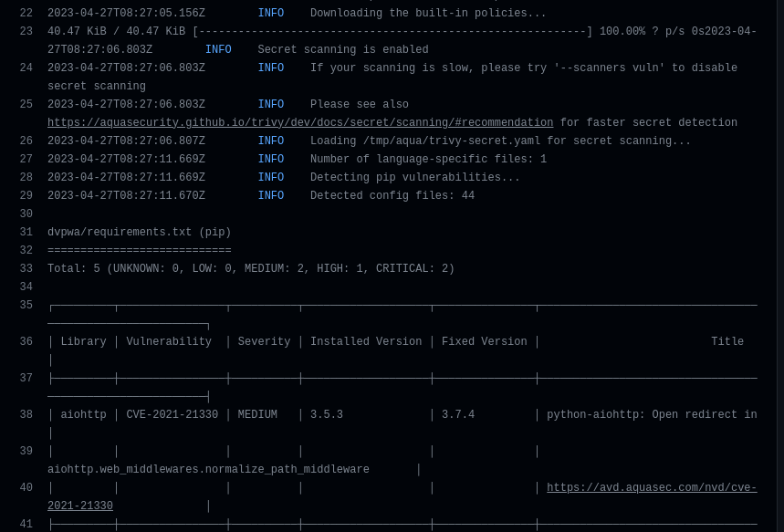Click the 'Severity' table header
The height and width of the screenshot is (532, 784).
point(264,341)
